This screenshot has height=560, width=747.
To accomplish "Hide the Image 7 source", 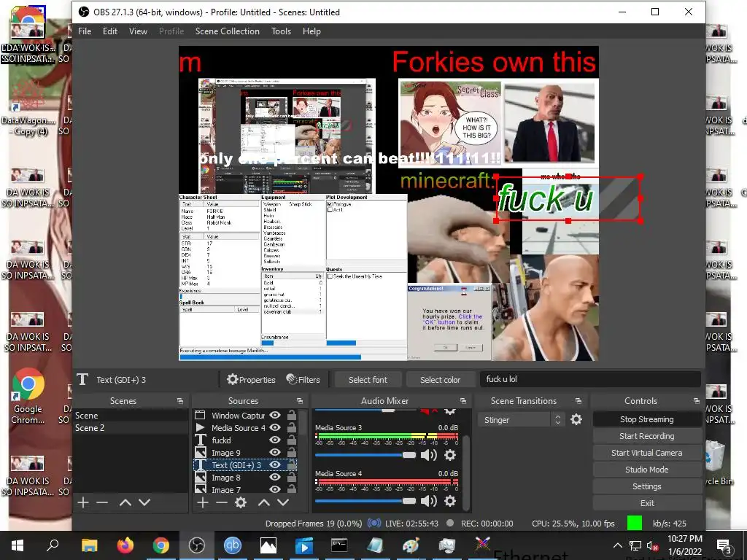I will point(275,489).
